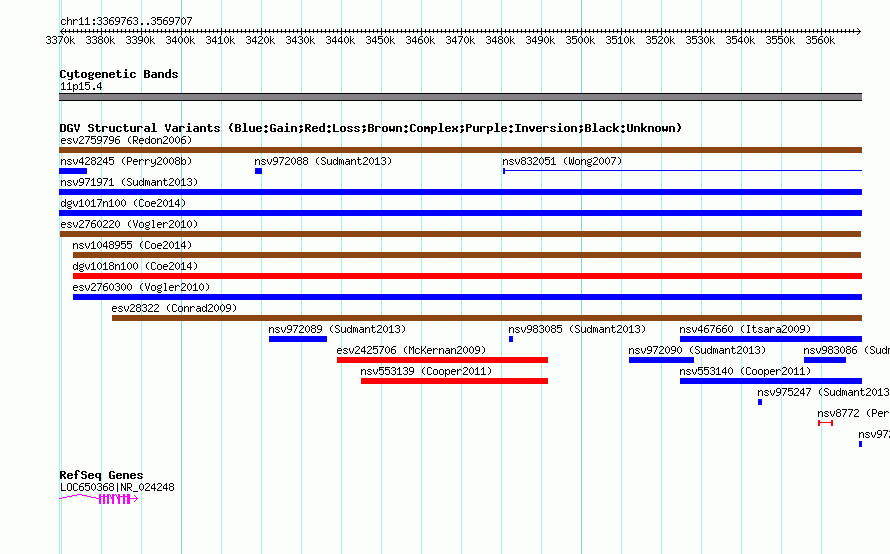The height and width of the screenshot is (554, 890).
Task: Click the esv2425706 (McKernan2009) red loss bar
Action: click(x=442, y=360)
